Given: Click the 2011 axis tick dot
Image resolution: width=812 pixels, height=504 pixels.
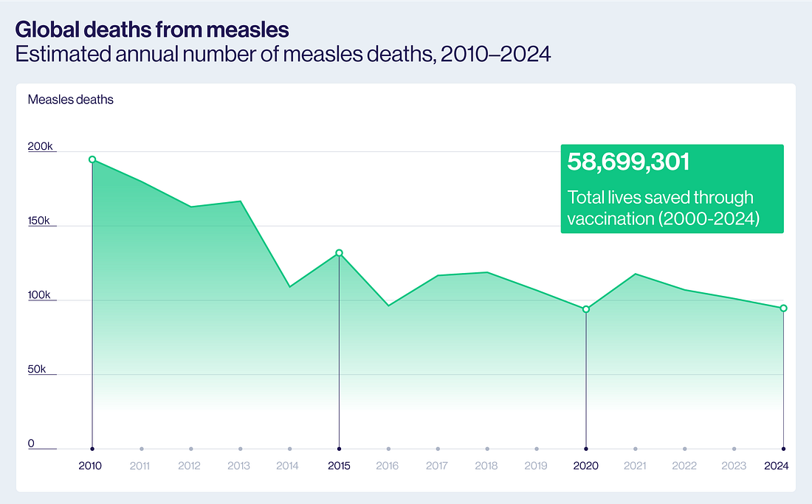Looking at the screenshot, I should (142, 449).
